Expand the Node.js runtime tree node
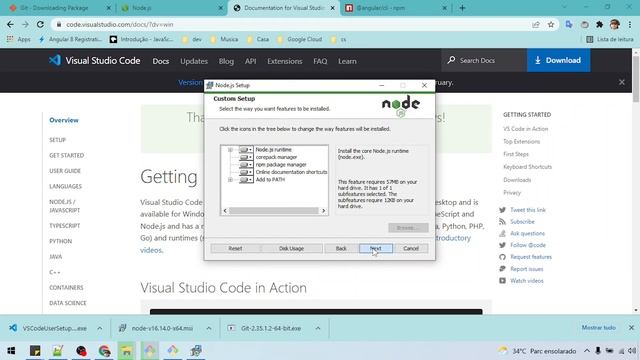 point(230,150)
